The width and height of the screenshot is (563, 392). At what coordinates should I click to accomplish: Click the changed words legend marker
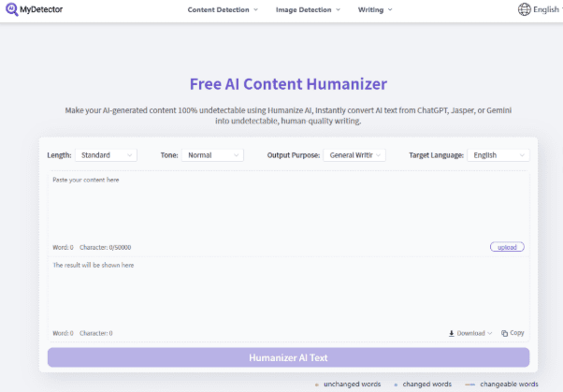[x=396, y=385]
